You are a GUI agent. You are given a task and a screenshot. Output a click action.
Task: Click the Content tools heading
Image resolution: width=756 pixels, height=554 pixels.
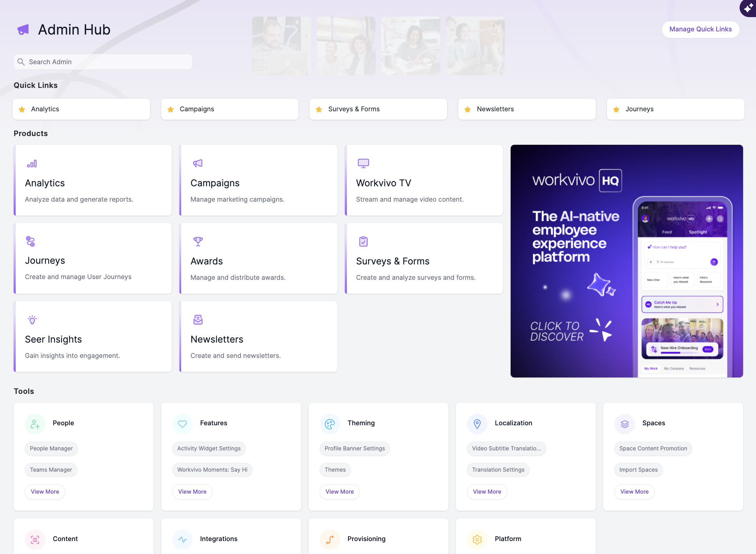click(65, 539)
